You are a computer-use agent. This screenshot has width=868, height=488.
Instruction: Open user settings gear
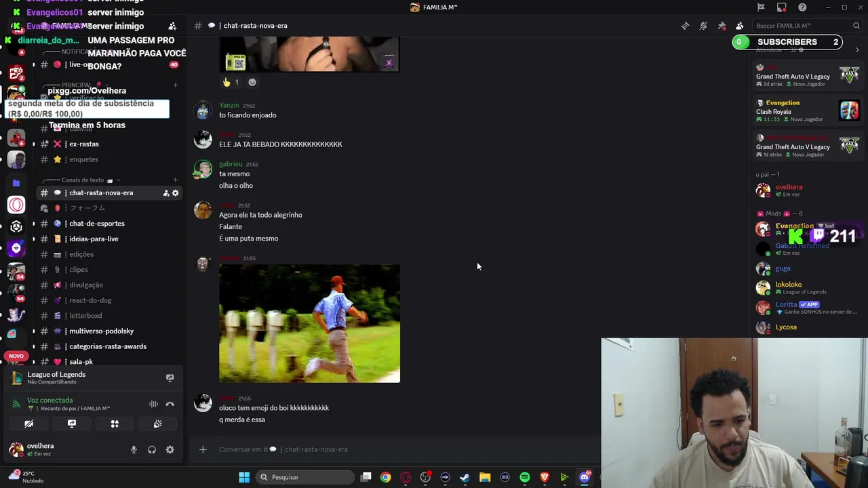[x=170, y=450]
